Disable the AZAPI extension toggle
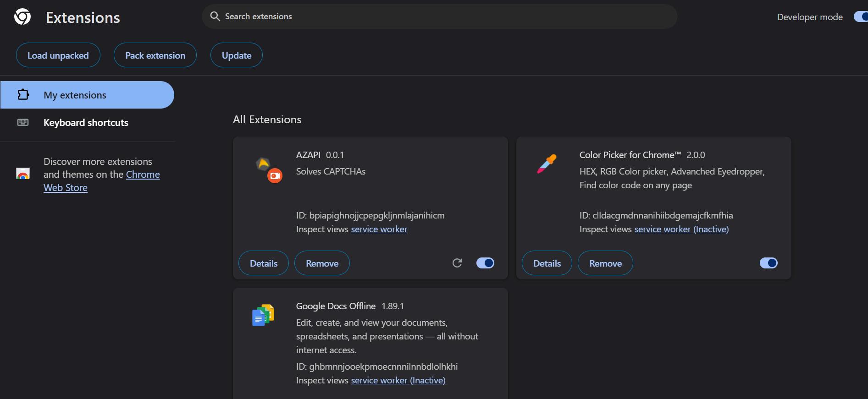 [x=485, y=263]
